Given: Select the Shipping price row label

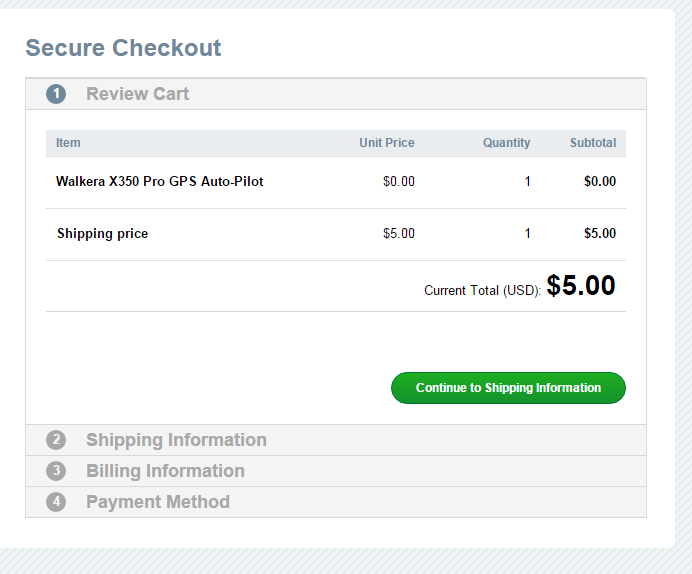Looking at the screenshot, I should 102,234.
